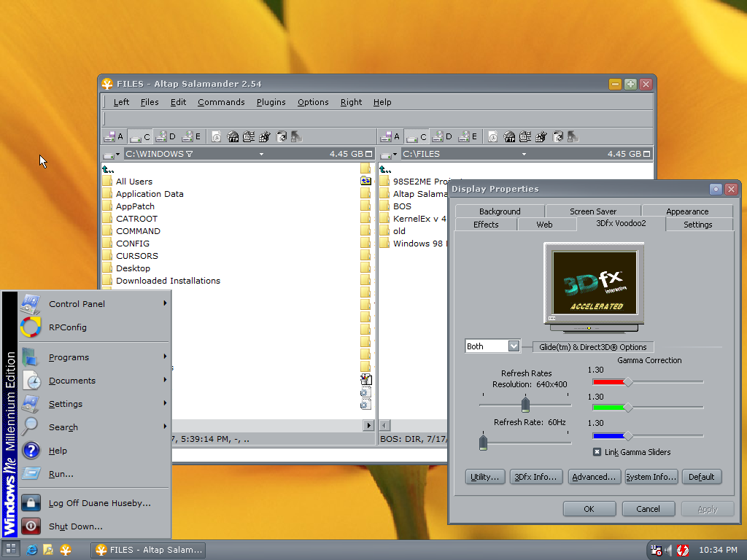Expand Settings submenu in Start menu

click(94, 404)
